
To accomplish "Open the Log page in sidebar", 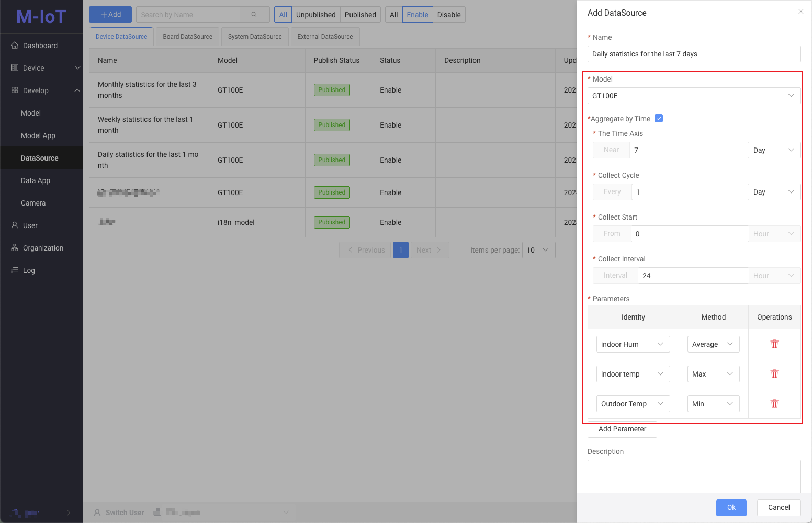I will (x=29, y=270).
